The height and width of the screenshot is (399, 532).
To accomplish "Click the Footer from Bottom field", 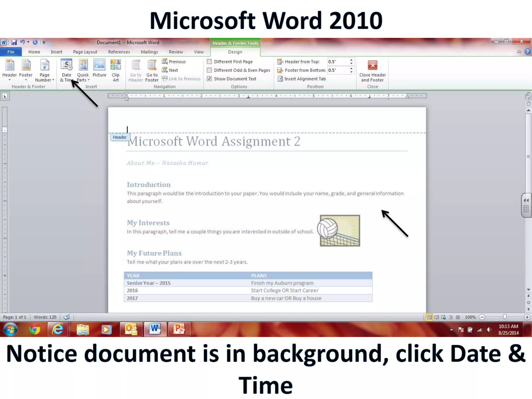I will pos(338,70).
